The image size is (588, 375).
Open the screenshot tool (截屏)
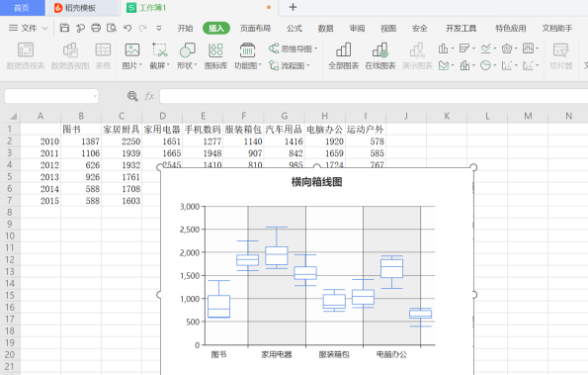(159, 56)
